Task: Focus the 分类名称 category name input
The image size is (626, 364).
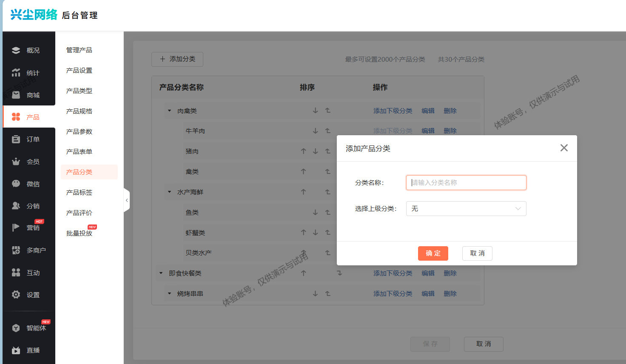Action: pyautogui.click(x=466, y=182)
